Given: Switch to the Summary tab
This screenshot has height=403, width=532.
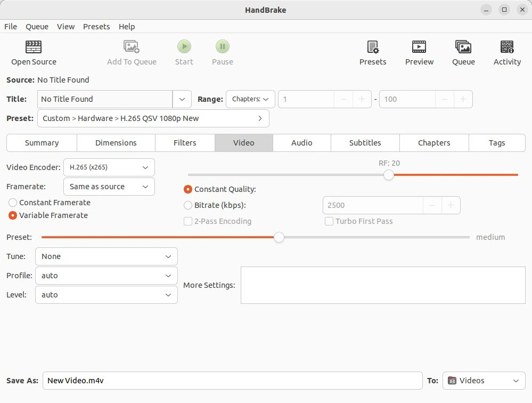Looking at the screenshot, I should coord(42,143).
